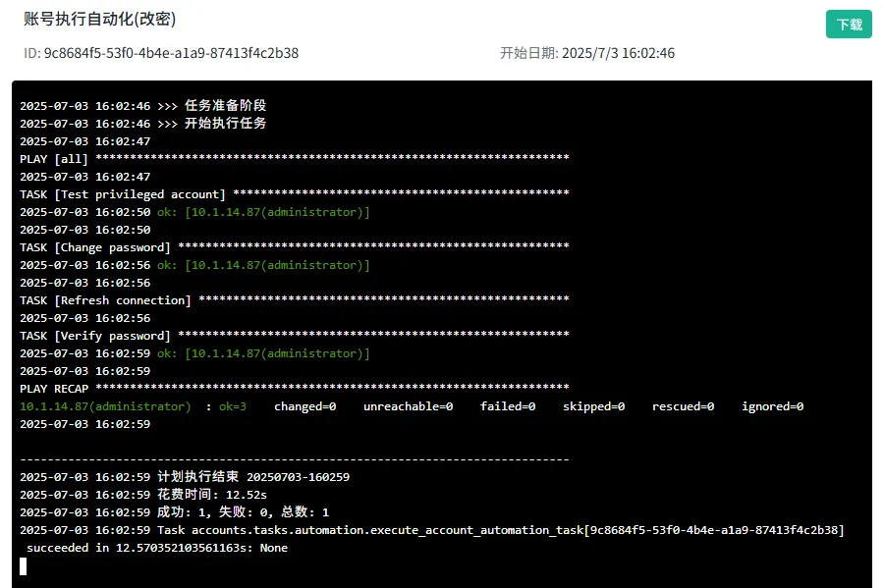Click the start date 2025/7/3 16:02:46
This screenshot has height=588, width=884.
point(618,53)
